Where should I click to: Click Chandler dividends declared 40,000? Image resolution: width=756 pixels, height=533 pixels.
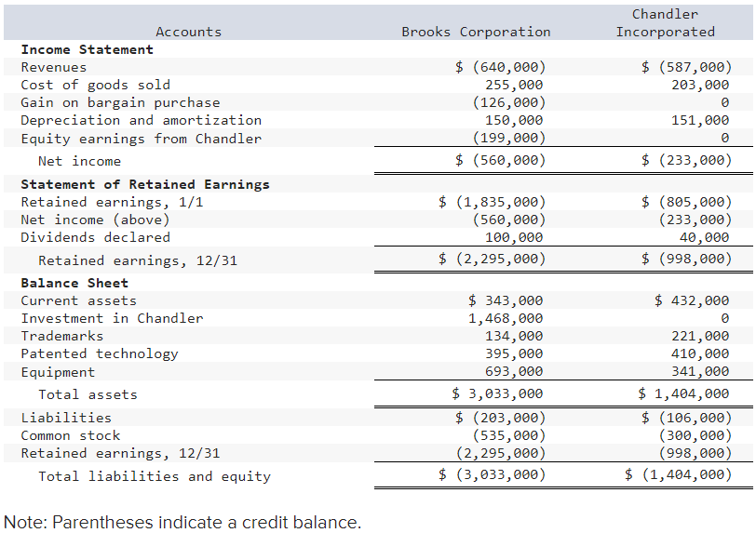click(705, 237)
